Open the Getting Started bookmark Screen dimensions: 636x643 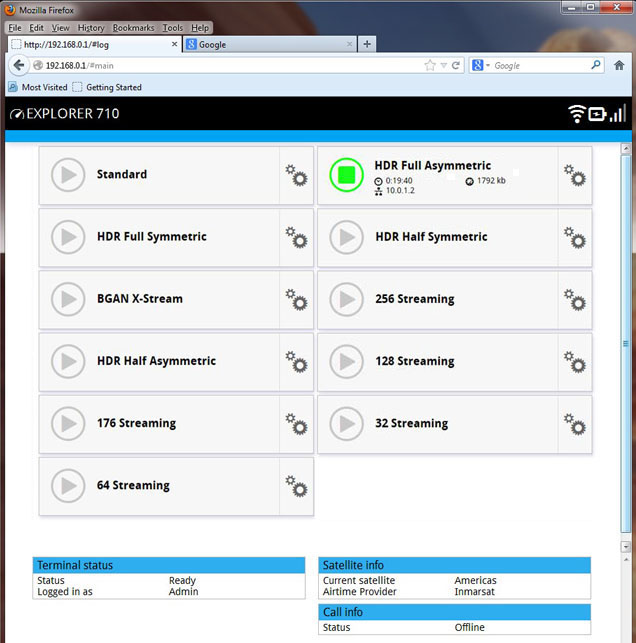coord(107,87)
